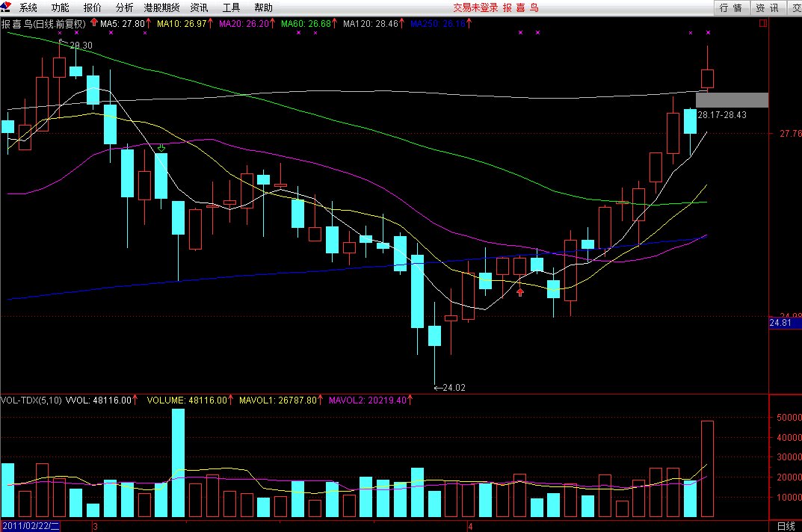Select the 日线 period label at bottom right
Viewport: 802px width, 532px height.
(786, 526)
